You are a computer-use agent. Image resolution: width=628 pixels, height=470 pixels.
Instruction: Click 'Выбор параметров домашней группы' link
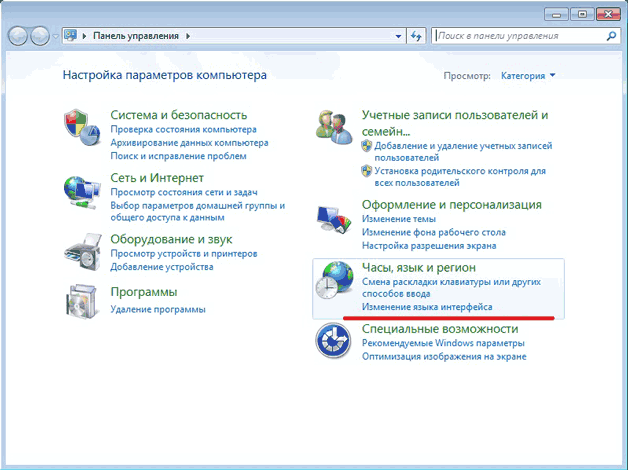click(x=198, y=211)
